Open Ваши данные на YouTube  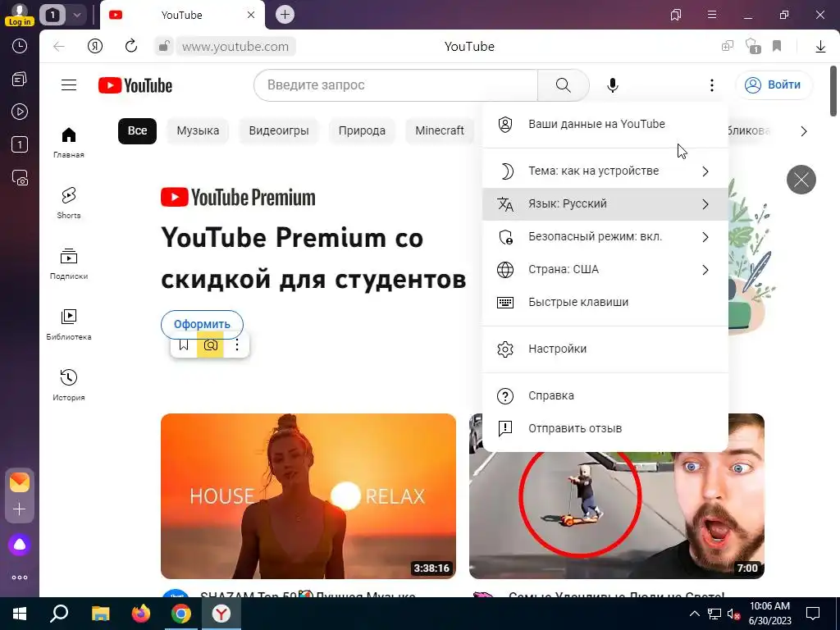pyautogui.click(x=605, y=125)
